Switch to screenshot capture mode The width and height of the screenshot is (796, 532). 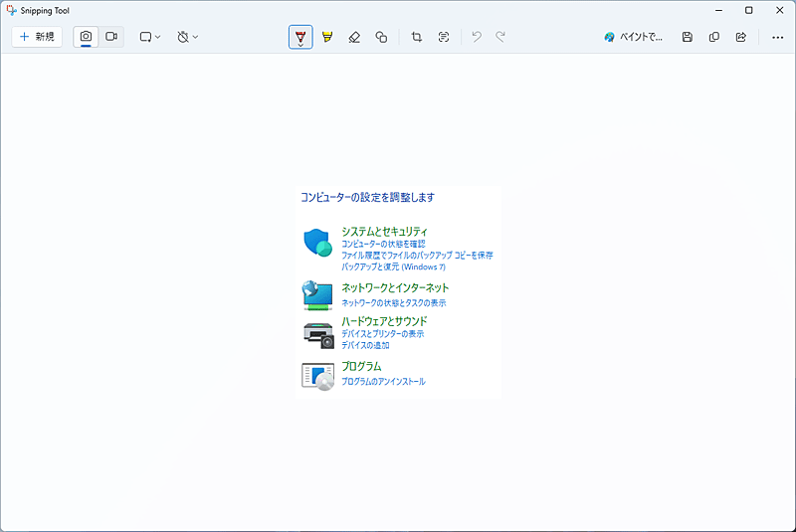pos(87,37)
